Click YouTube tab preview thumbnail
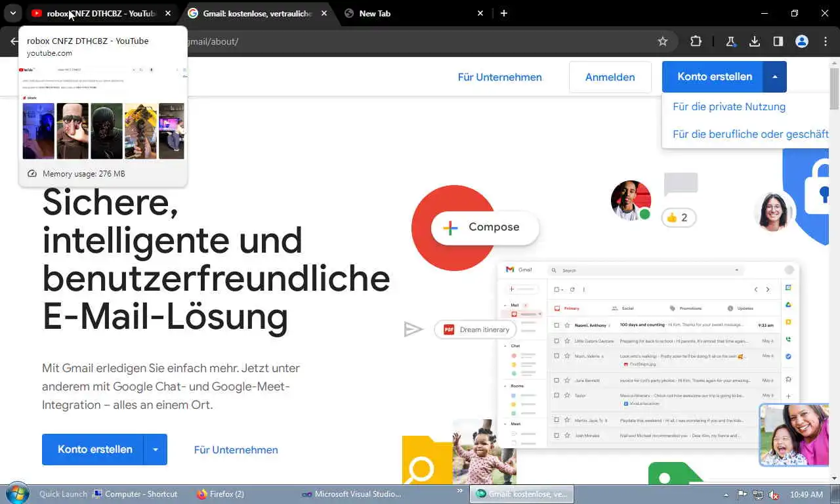Viewport: 840px width, 504px height. [103, 112]
